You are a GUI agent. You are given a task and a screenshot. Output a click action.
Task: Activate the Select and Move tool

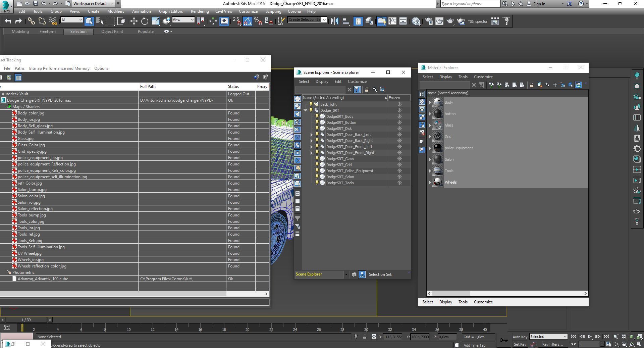click(134, 21)
